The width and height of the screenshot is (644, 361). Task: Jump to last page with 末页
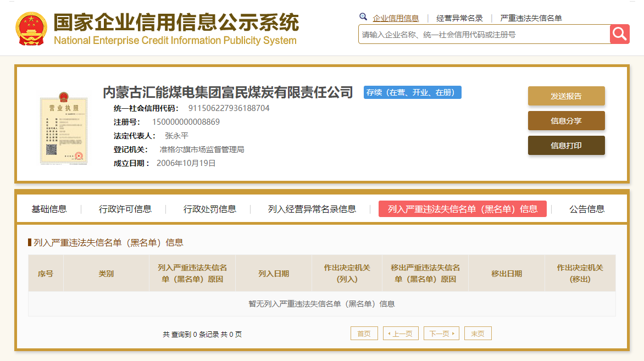(x=478, y=334)
